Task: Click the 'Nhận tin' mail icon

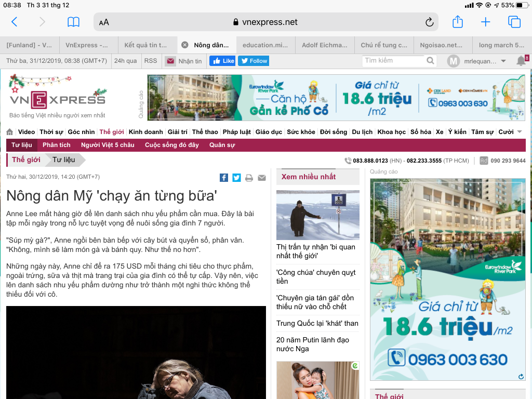Action: pos(170,61)
